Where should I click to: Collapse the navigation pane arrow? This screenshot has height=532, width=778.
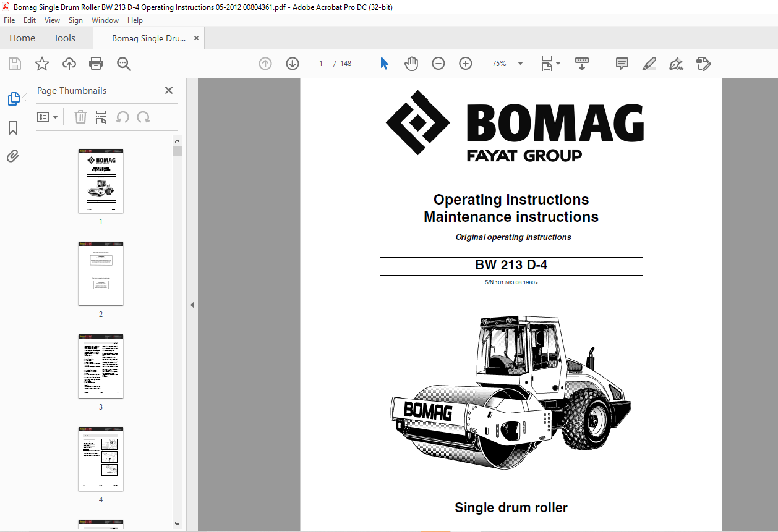[x=192, y=305]
